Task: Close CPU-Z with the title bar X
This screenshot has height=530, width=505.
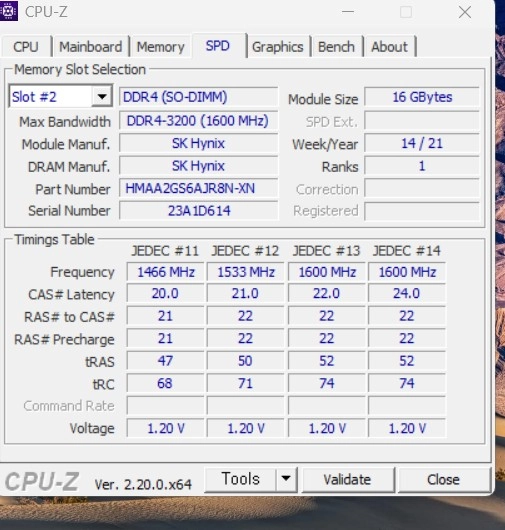Action: click(x=465, y=12)
